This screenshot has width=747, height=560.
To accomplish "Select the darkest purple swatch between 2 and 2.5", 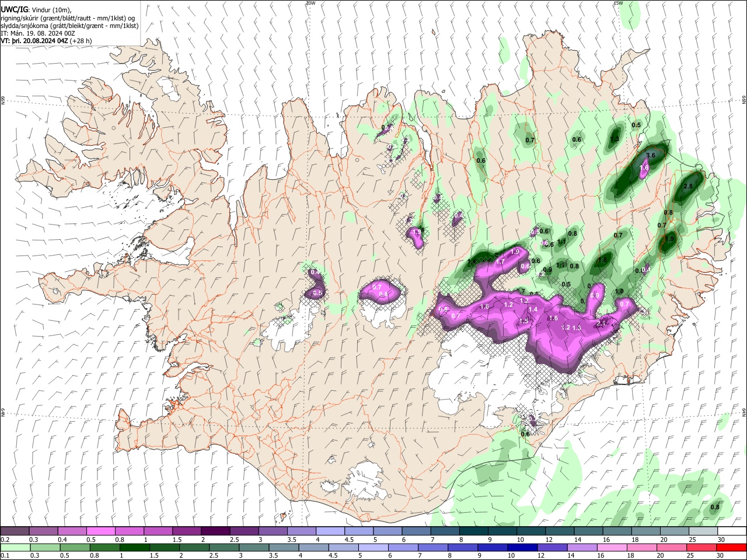I will click(x=215, y=531).
